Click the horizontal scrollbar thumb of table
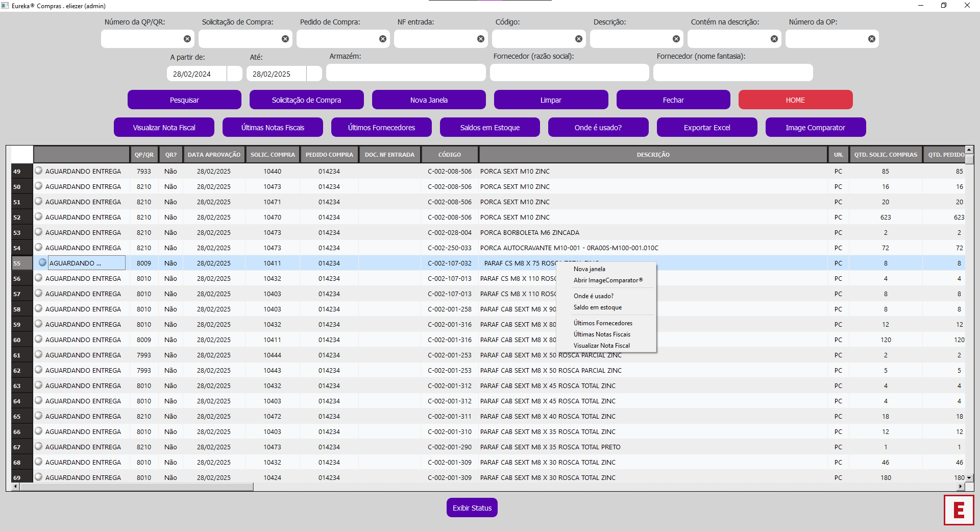Screen dimensions: 980x531 coord(136,487)
